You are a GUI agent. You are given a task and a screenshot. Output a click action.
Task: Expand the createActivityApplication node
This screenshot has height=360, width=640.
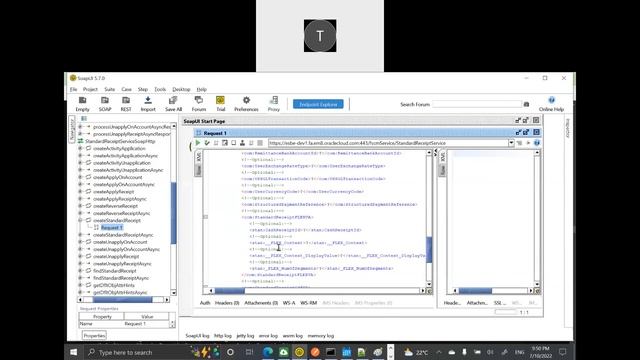tap(80, 149)
